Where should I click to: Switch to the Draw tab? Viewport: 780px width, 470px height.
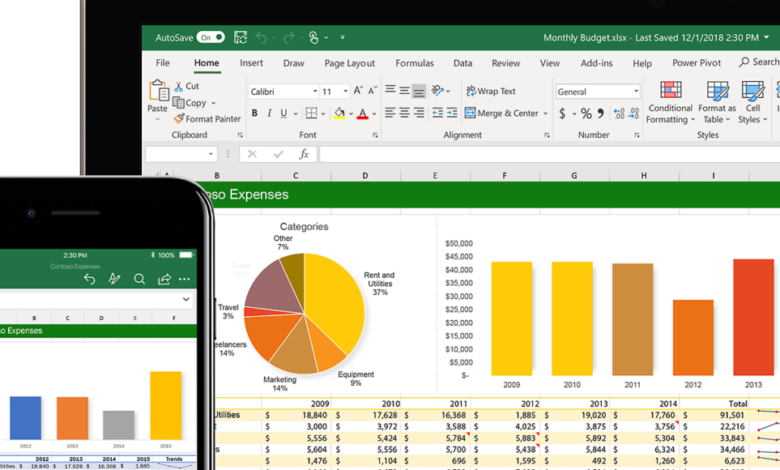[x=293, y=63]
